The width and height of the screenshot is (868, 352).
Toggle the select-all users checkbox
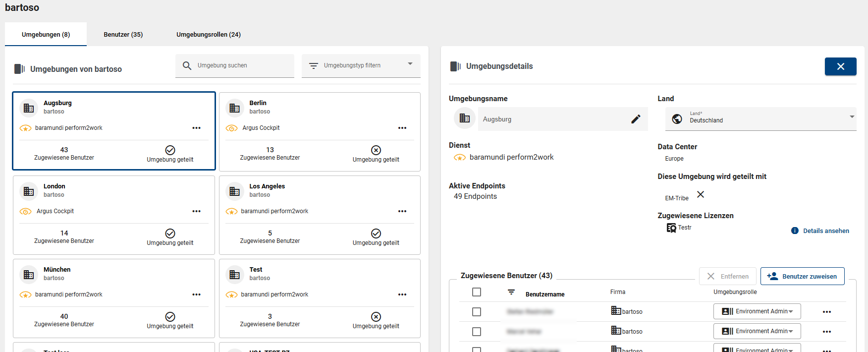(477, 292)
